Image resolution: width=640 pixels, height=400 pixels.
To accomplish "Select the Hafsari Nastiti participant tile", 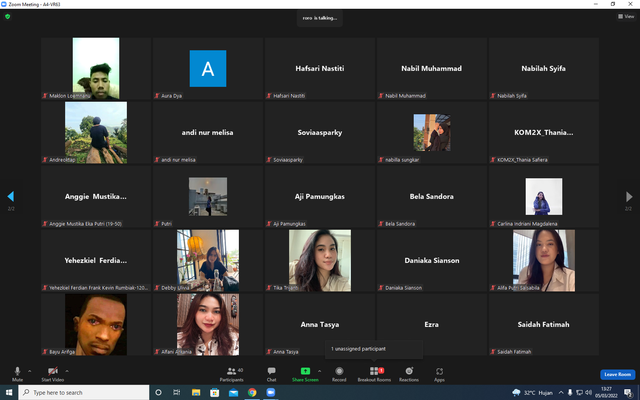I will coord(320,69).
